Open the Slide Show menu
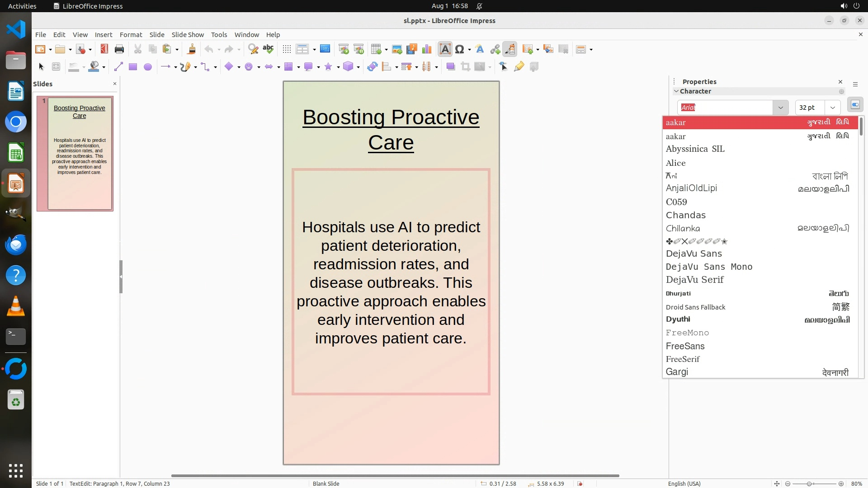The width and height of the screenshot is (868, 488). tap(188, 35)
